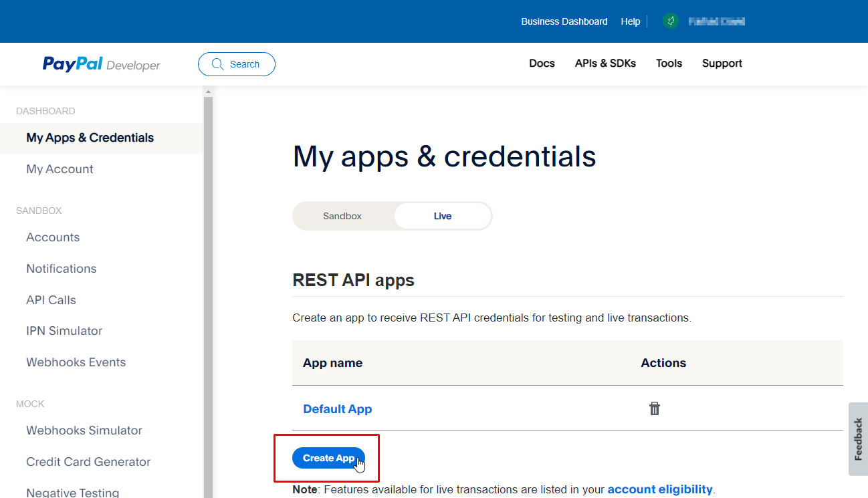Go to Business Dashboard
The width and height of the screenshot is (868, 498).
[x=564, y=21]
